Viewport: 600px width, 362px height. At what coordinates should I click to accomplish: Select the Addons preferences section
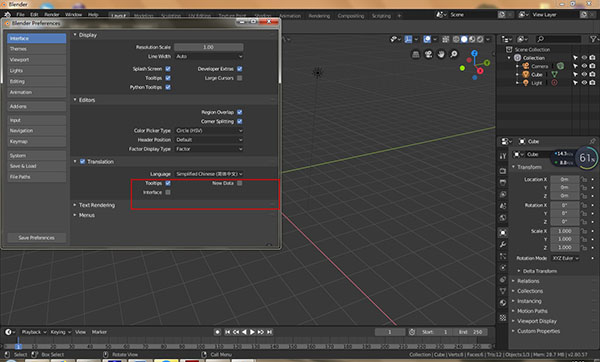(x=36, y=106)
